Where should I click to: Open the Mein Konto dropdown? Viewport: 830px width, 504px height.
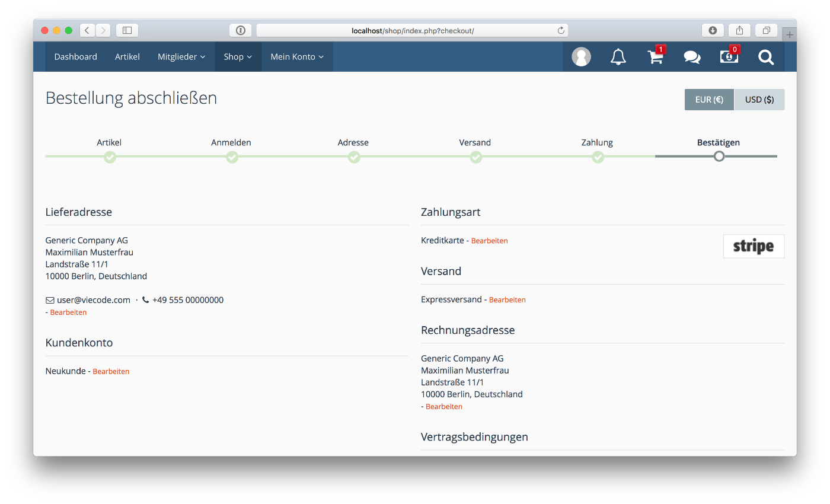click(297, 57)
